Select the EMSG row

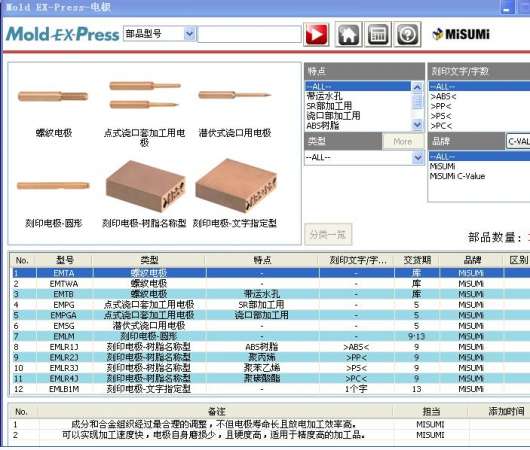271,326
